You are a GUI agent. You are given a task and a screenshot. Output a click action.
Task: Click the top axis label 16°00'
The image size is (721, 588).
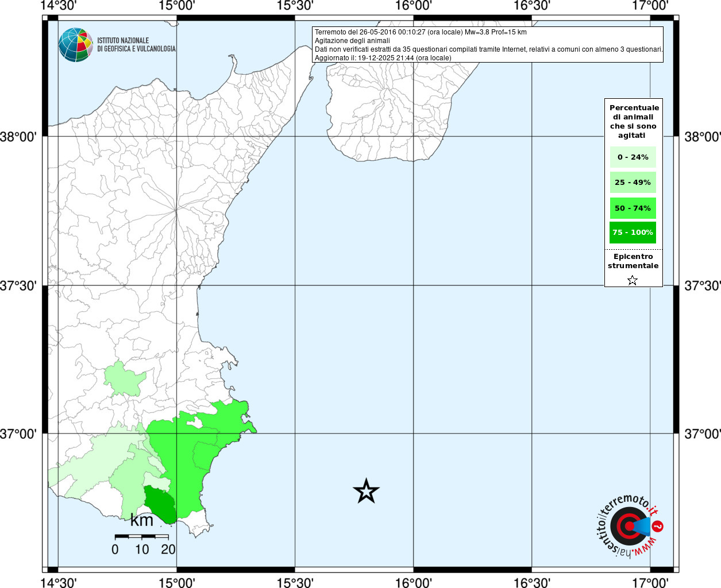click(414, 6)
